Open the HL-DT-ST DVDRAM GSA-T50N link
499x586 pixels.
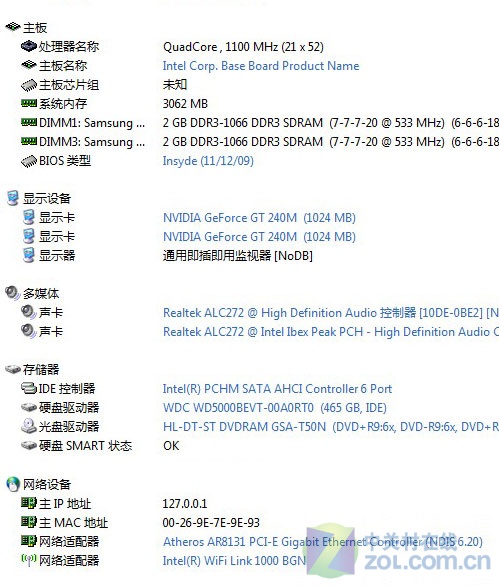pyautogui.click(x=331, y=427)
